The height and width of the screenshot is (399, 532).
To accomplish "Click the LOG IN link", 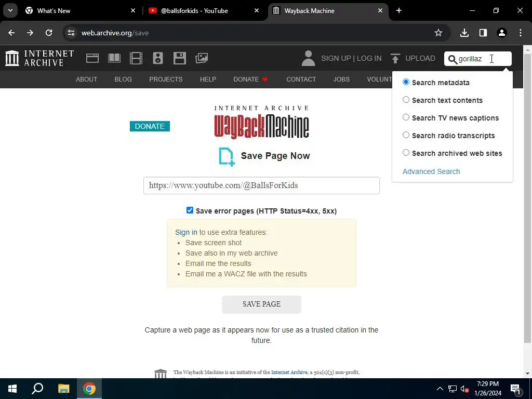I will click(369, 58).
